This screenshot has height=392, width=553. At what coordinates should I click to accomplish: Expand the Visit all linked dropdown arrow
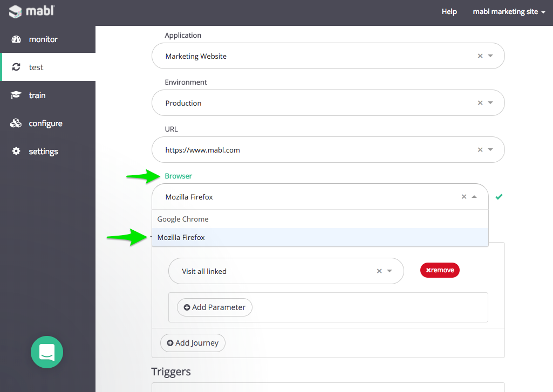(390, 271)
